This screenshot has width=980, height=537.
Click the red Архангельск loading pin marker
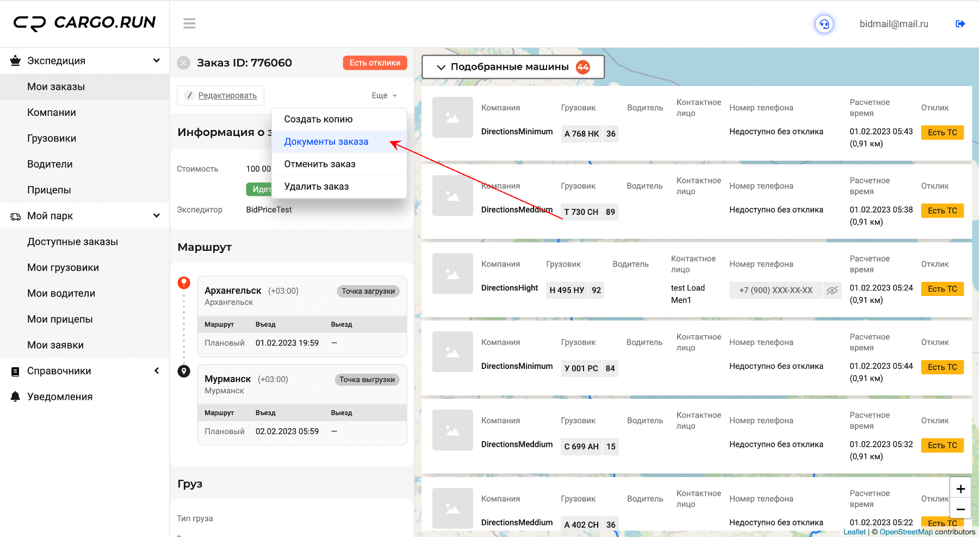pos(184,282)
